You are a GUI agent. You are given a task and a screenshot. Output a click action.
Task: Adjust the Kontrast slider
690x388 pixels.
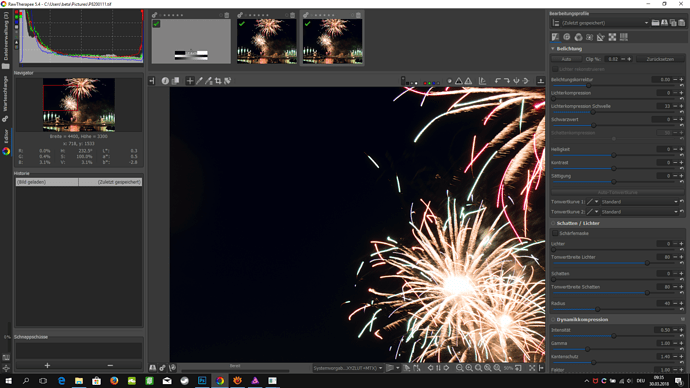coord(613,168)
